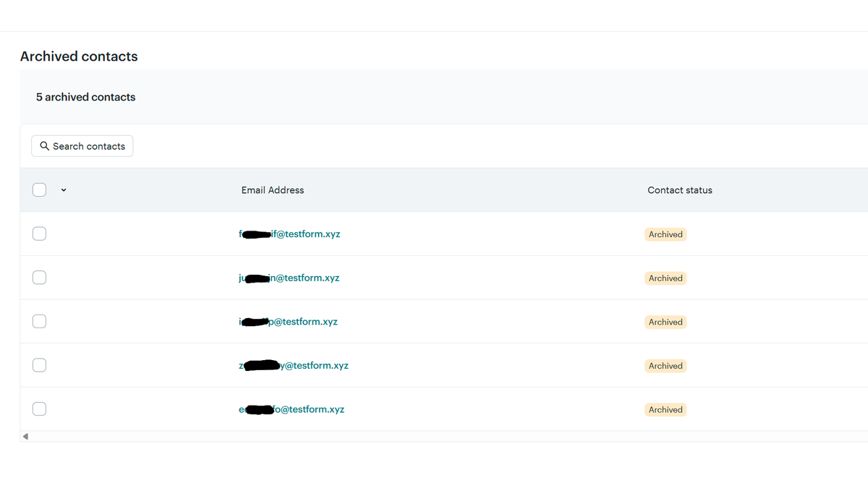Image resolution: width=868 pixels, height=488 pixels.
Task: Click the magnifier icon in Search contacts
Action: [x=45, y=146]
